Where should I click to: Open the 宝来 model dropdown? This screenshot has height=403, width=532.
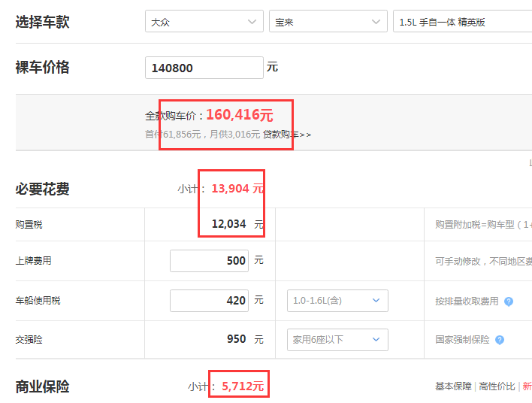coord(328,21)
